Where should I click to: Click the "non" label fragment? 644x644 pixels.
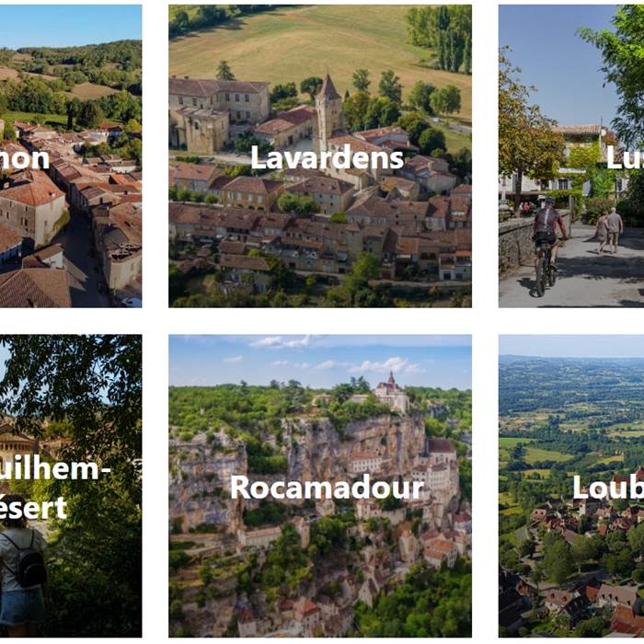click(x=25, y=159)
